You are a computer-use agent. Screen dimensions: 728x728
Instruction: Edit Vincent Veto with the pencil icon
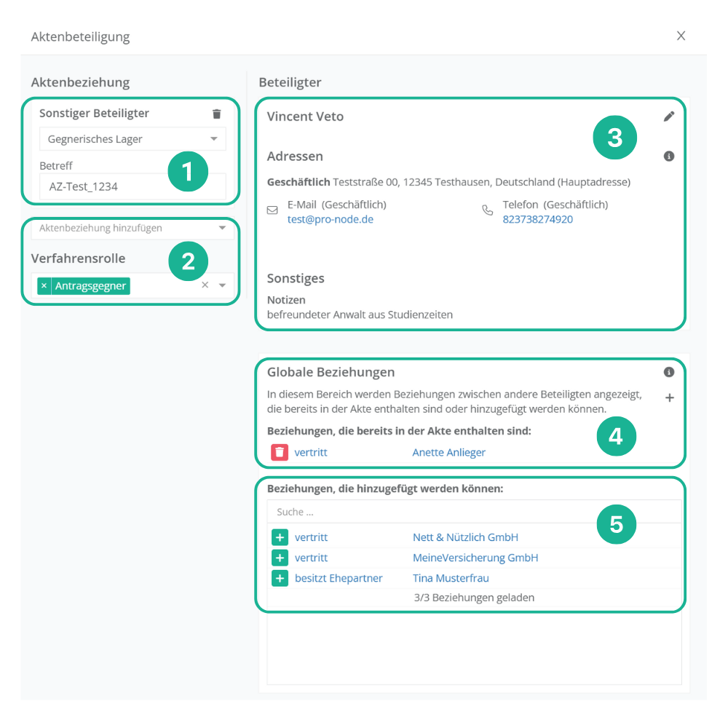(x=669, y=116)
